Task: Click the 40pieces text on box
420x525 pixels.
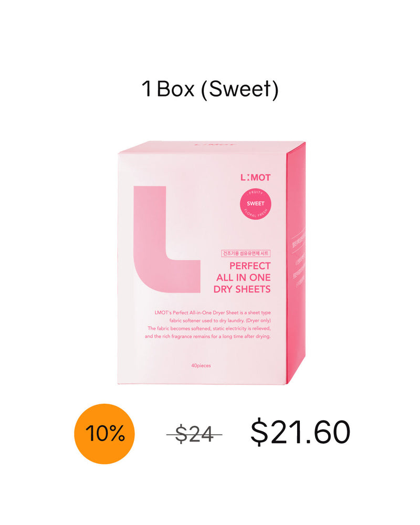Action: [x=201, y=365]
